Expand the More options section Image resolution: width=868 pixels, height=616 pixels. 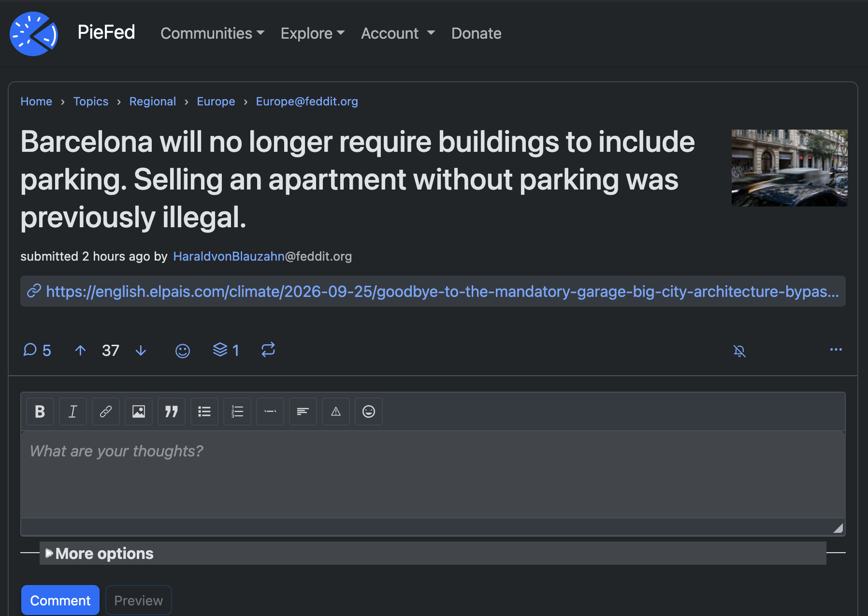(x=433, y=553)
